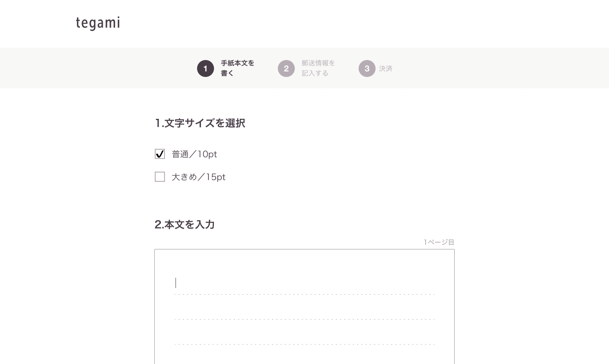Click the 普通／10pt label text
The width and height of the screenshot is (609, 364).
point(195,154)
